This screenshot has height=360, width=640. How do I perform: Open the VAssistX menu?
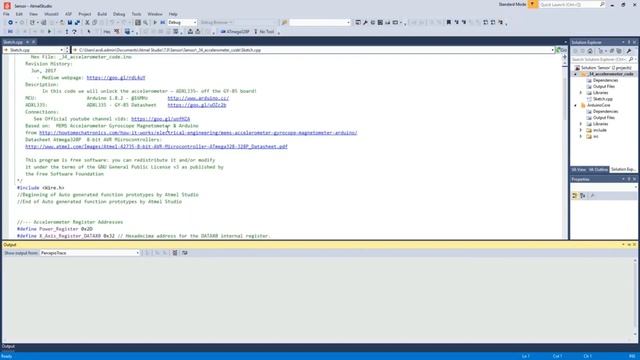click(x=51, y=14)
